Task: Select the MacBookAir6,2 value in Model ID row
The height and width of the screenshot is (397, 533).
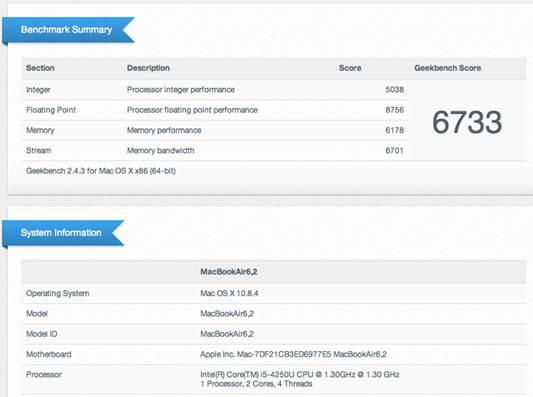Action: tap(227, 334)
